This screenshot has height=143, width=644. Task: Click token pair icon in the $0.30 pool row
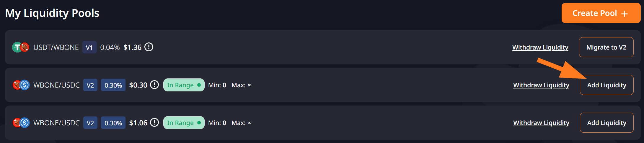point(21,85)
